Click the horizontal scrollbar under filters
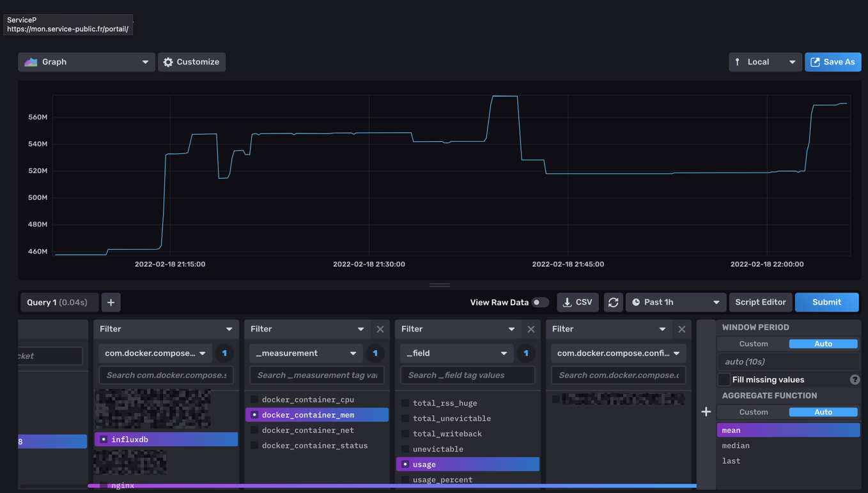This screenshot has width=868, height=493. (391, 486)
